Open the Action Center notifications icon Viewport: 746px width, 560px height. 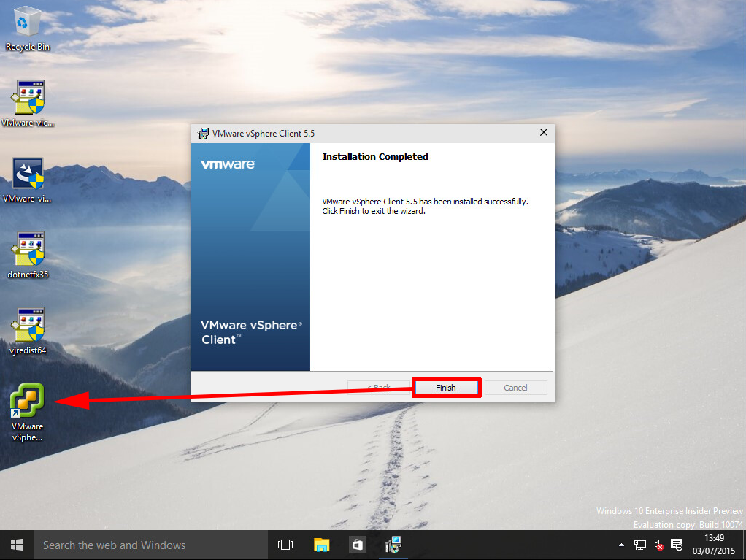pyautogui.click(x=677, y=545)
